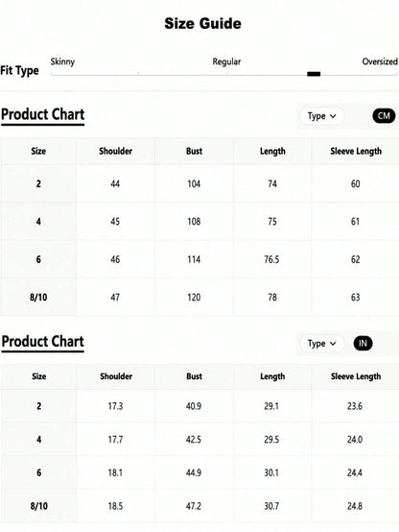Toggle the IN unit pill

click(363, 344)
